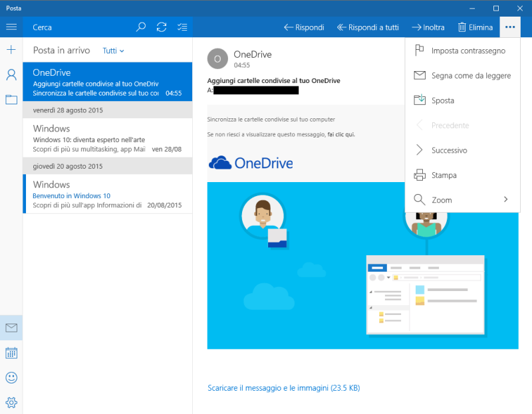Click Scaricare il messaggio e le immagini

(x=284, y=388)
